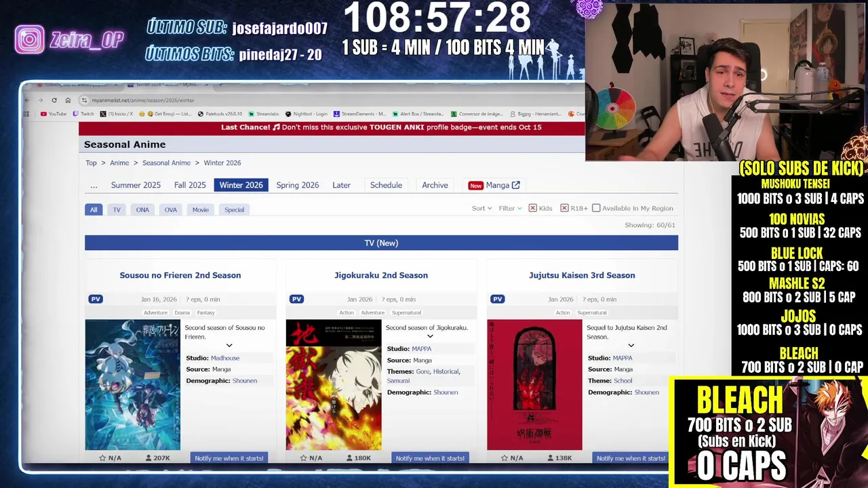Open the Archive tab

(x=435, y=185)
